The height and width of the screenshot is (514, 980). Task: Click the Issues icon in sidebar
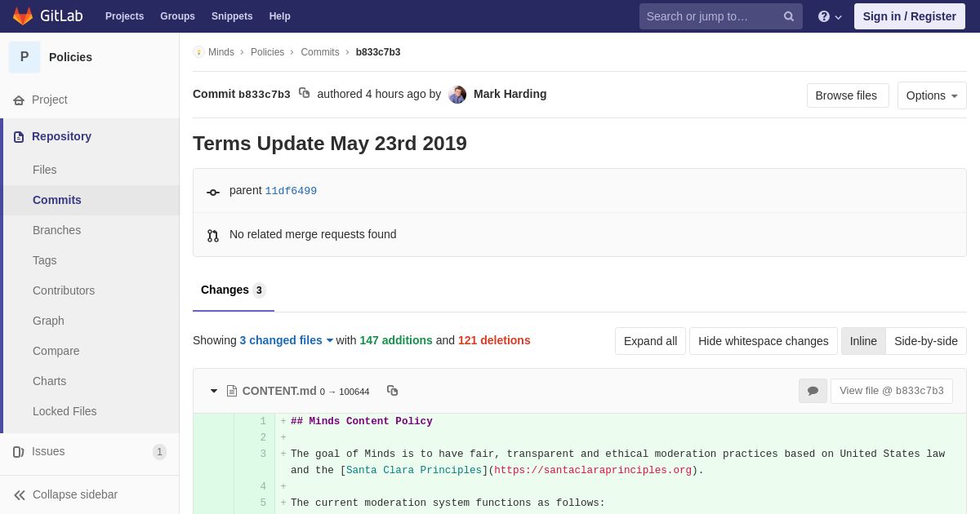[19, 452]
